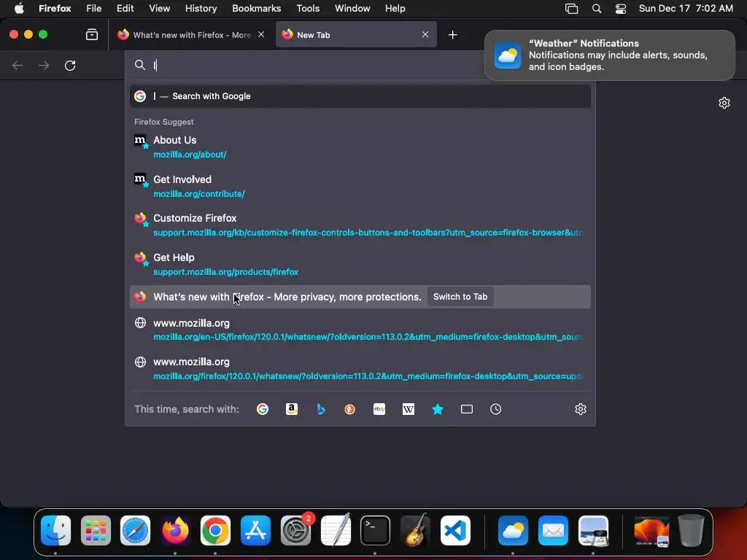Go forward with the forward arrow

(x=44, y=65)
